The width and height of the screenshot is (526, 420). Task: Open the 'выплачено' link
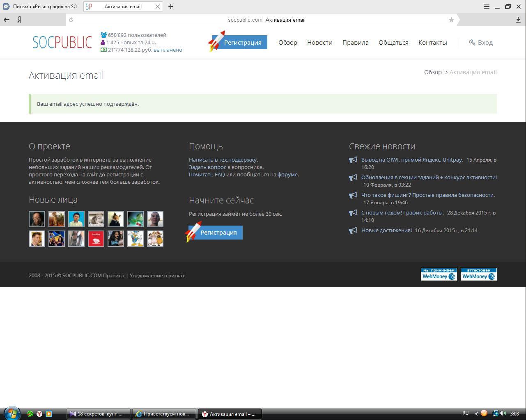click(168, 50)
